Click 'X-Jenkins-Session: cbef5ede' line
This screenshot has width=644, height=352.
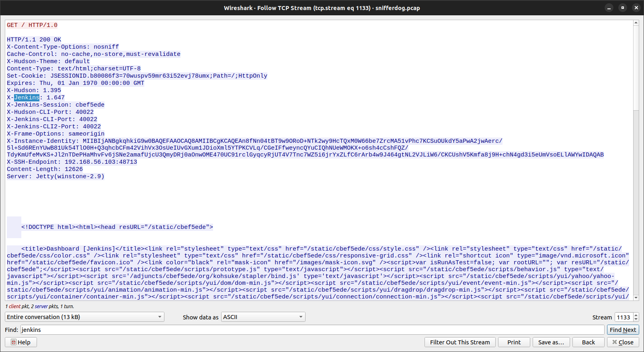(56, 105)
